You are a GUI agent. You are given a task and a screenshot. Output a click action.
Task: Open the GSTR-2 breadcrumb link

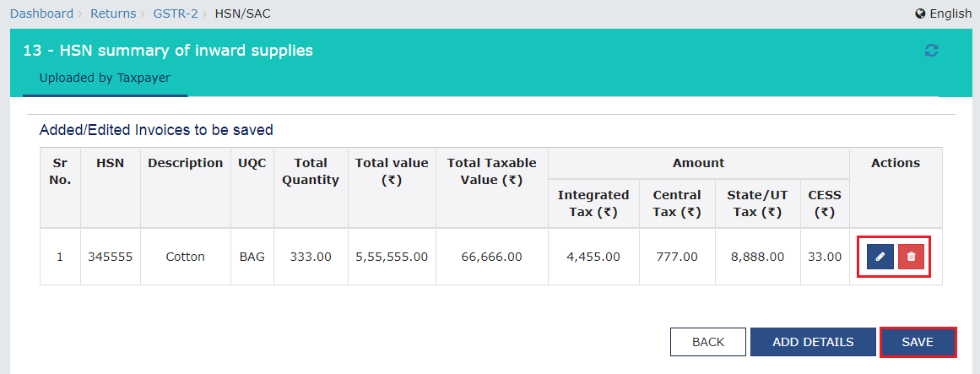point(175,14)
